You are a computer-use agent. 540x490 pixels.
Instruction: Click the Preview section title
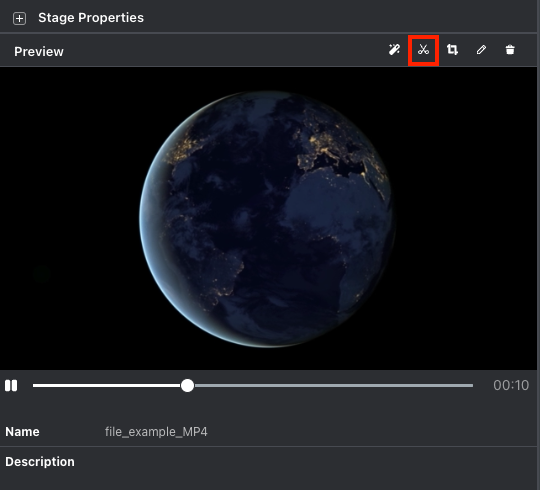39,52
